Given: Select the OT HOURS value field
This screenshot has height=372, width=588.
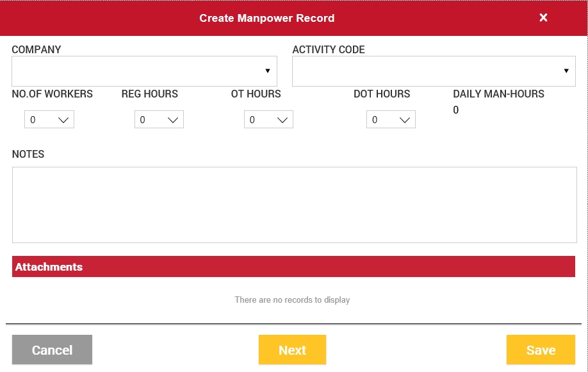Looking at the screenshot, I should [257, 120].
